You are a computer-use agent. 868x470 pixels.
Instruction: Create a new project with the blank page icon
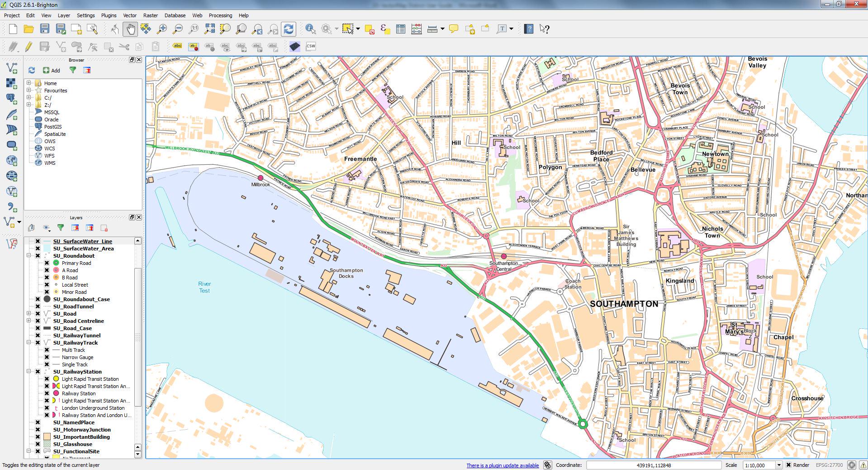[x=13, y=29]
